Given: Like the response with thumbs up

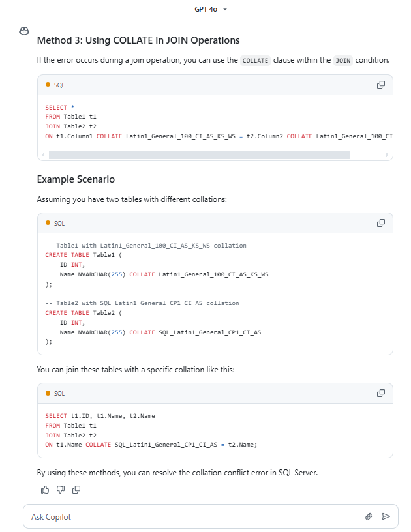Looking at the screenshot, I should click(45, 490).
